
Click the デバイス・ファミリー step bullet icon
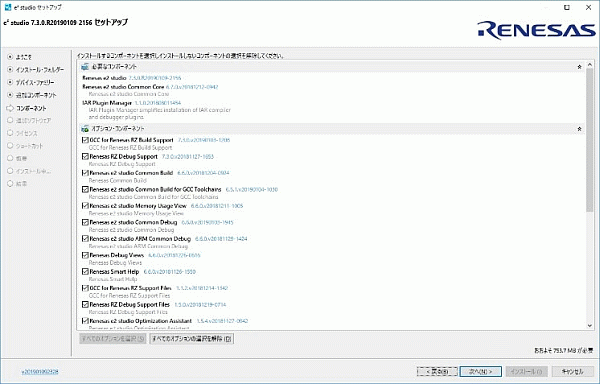point(10,82)
